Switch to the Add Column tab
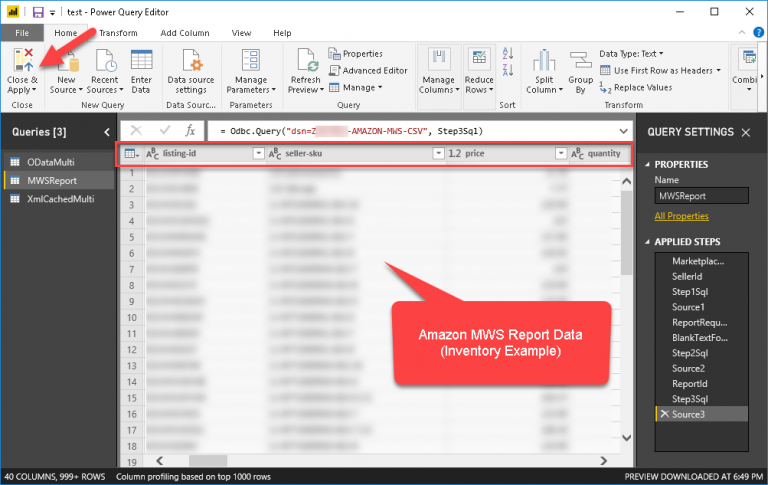 point(185,33)
